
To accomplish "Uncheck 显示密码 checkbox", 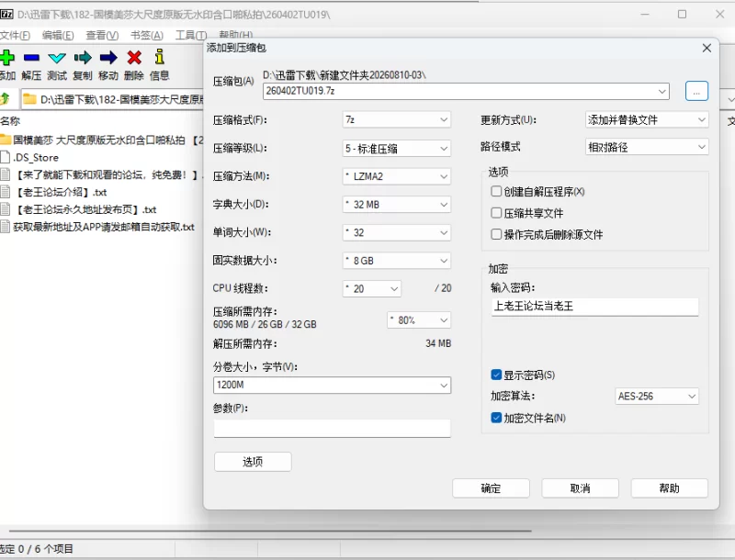I will [496, 375].
